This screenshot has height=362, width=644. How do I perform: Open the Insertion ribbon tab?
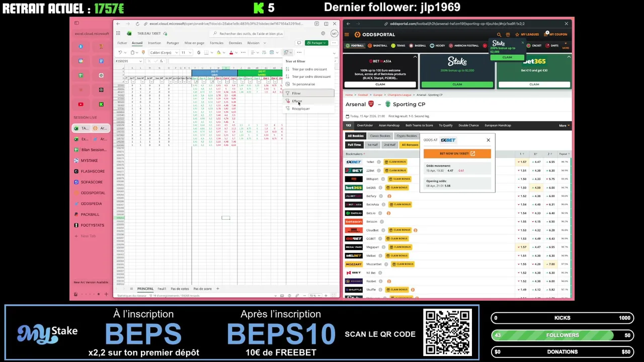[x=154, y=43]
